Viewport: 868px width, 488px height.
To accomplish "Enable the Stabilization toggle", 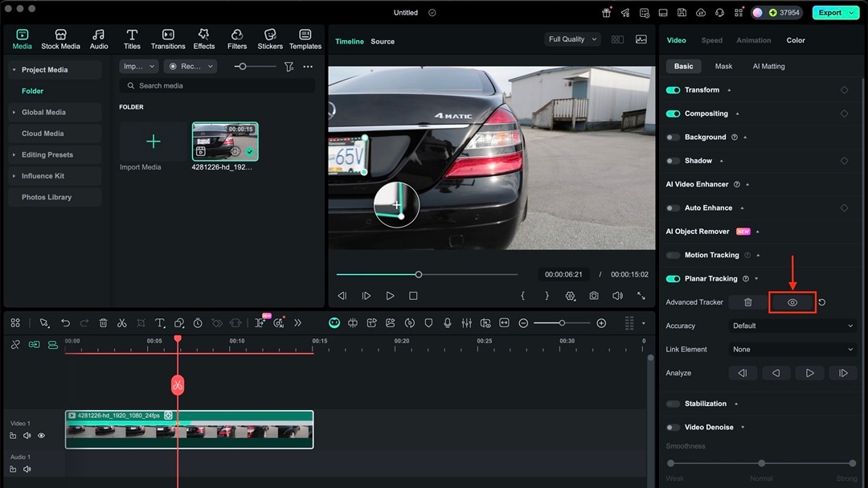I will pos(674,404).
